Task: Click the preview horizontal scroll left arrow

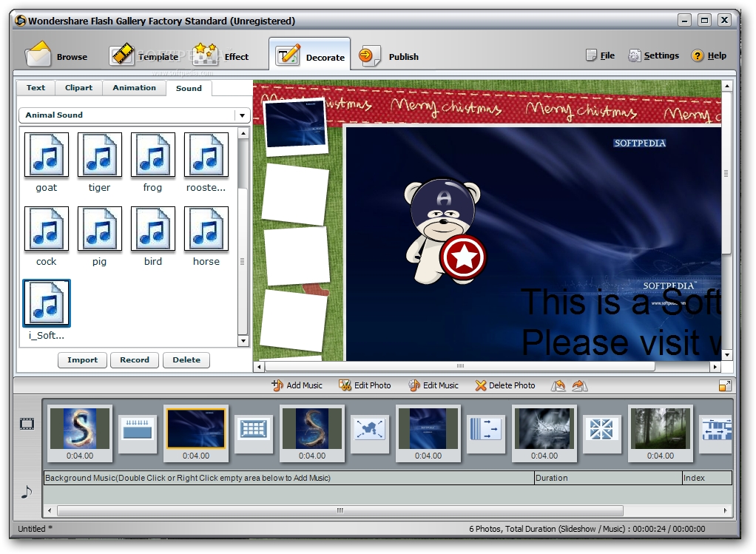Action: pyautogui.click(x=259, y=367)
